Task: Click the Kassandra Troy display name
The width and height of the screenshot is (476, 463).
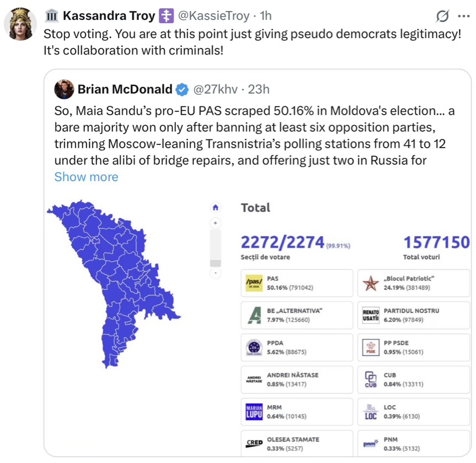Action: 109,16
